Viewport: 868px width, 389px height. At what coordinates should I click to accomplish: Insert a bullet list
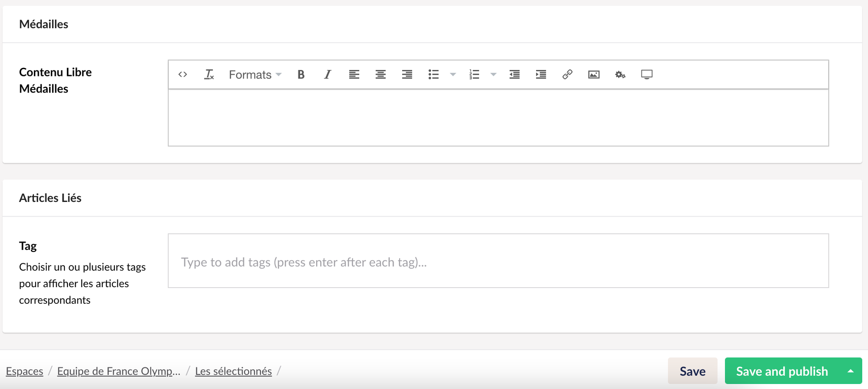(434, 75)
